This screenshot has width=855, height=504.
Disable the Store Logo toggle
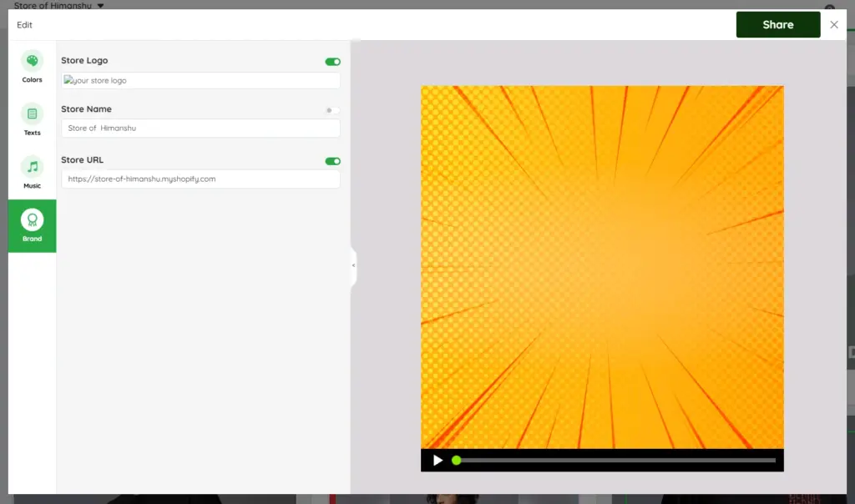(331, 61)
